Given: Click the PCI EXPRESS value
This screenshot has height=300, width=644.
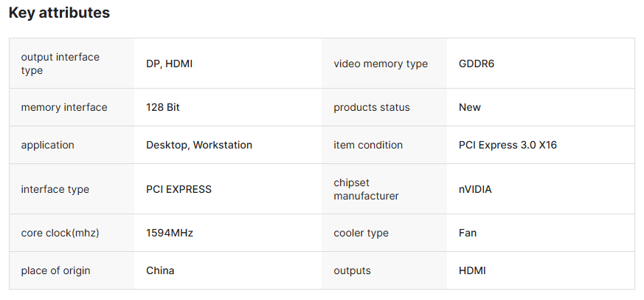Looking at the screenshot, I should (179, 189).
